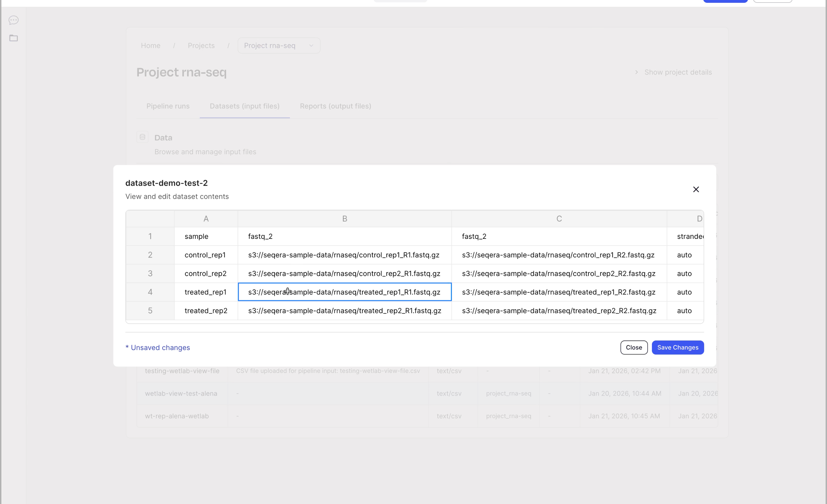Select the control_rep1 cell
The width and height of the screenshot is (827, 504).
pos(206,255)
